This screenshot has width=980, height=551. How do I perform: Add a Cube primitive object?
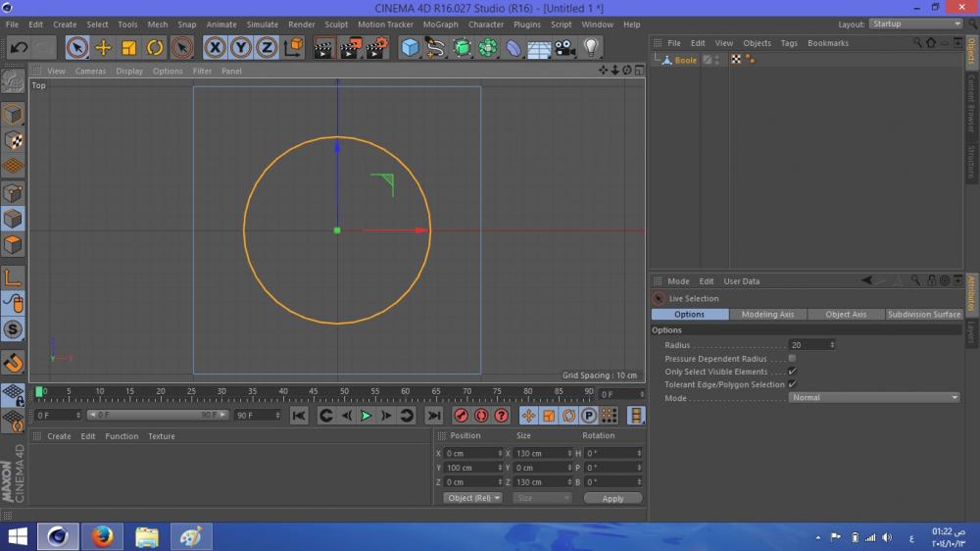[410, 47]
